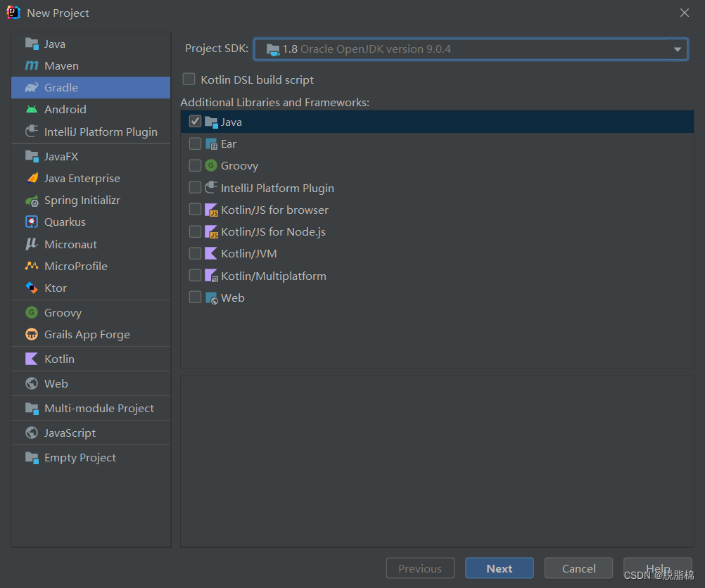This screenshot has width=705, height=588.
Task: Check the Web framework option
Action: tap(195, 297)
